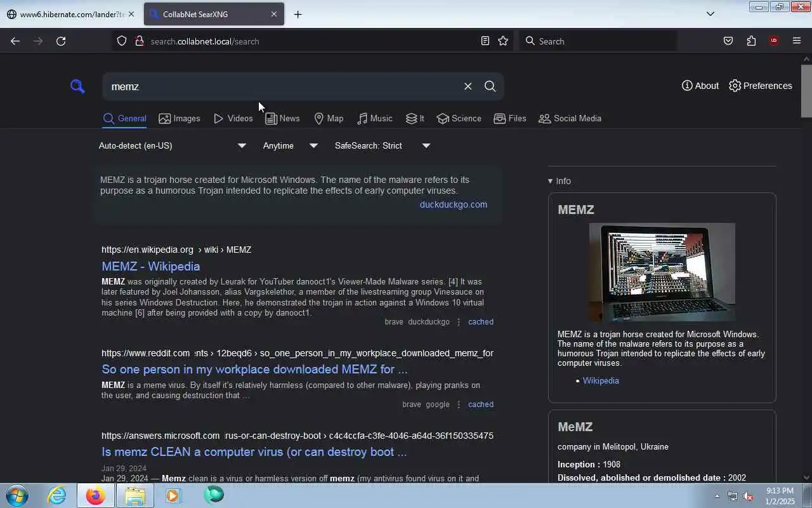Viewport: 812px width, 508px height.
Task: Open the Reddit workplace MEMZ result
Action: tap(254, 370)
